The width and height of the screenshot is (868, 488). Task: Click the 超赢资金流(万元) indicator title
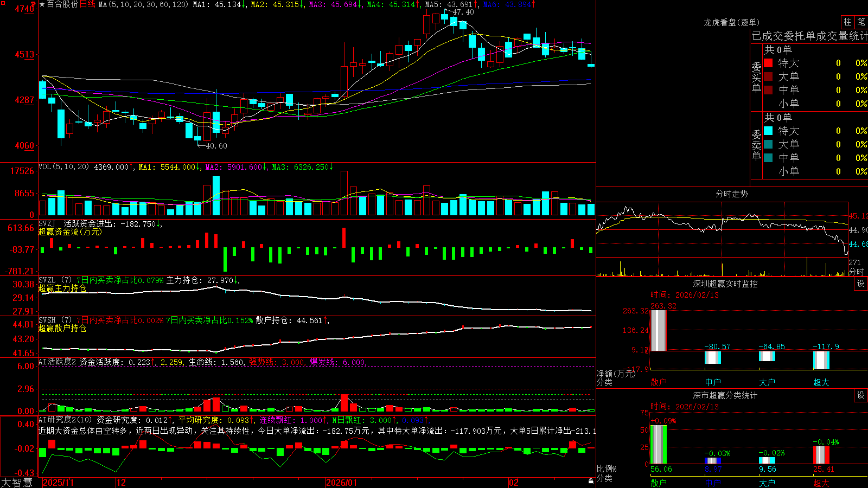coord(70,232)
